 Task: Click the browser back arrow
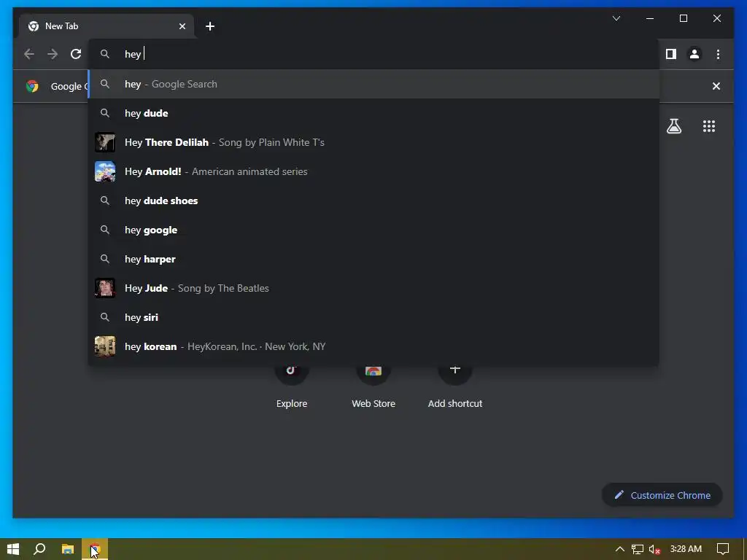pyautogui.click(x=29, y=54)
